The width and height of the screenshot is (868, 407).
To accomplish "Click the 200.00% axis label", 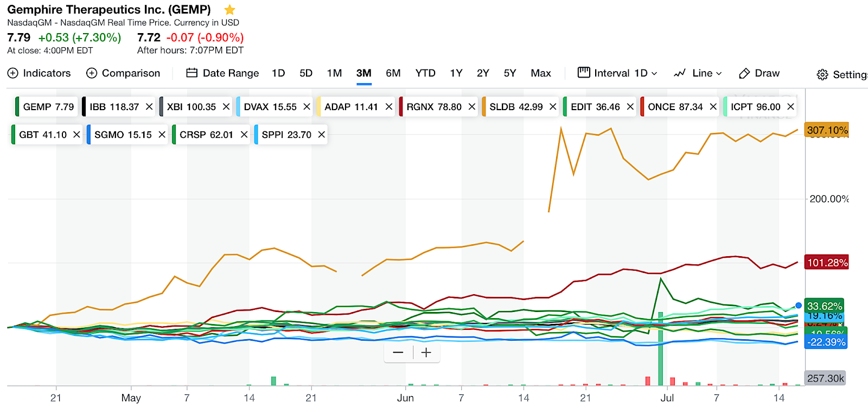I will coord(829,199).
